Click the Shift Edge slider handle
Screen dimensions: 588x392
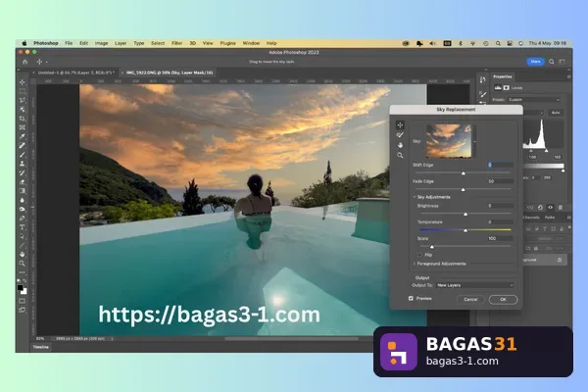click(464, 172)
